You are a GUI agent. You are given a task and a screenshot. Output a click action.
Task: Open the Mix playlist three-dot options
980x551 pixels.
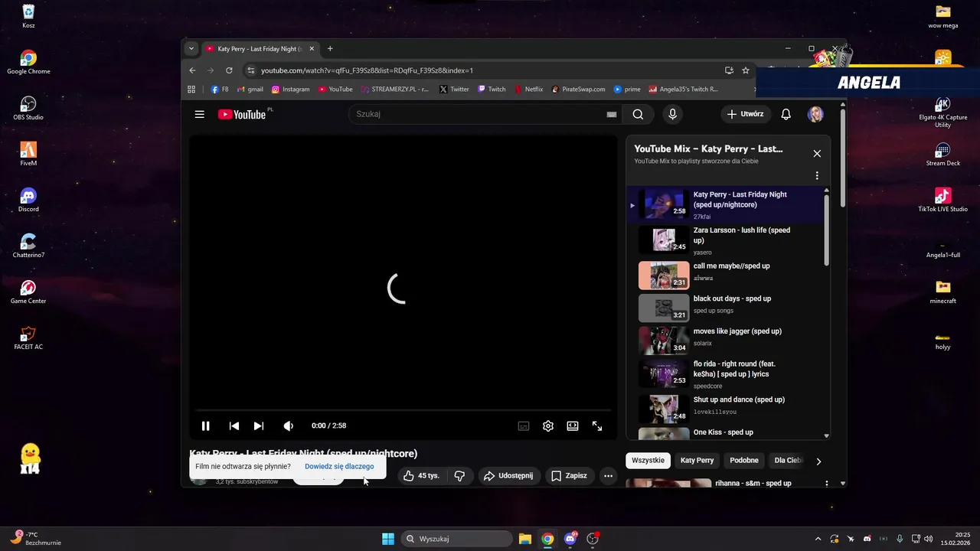817,175
